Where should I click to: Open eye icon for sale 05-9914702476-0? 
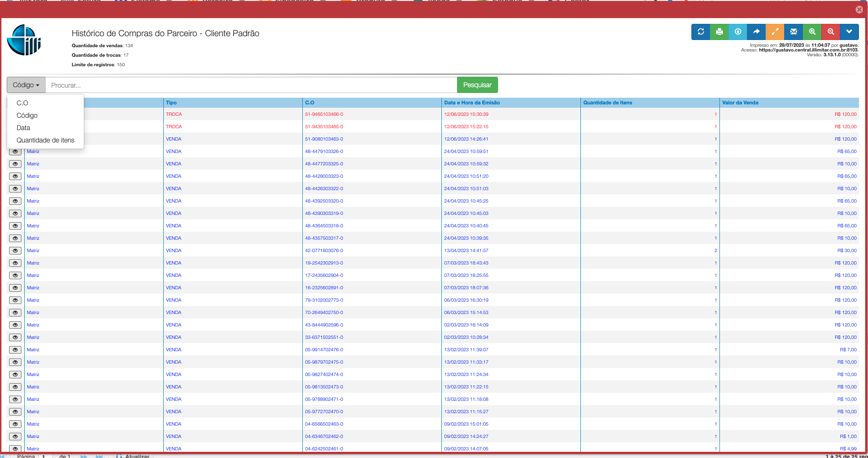click(x=15, y=350)
